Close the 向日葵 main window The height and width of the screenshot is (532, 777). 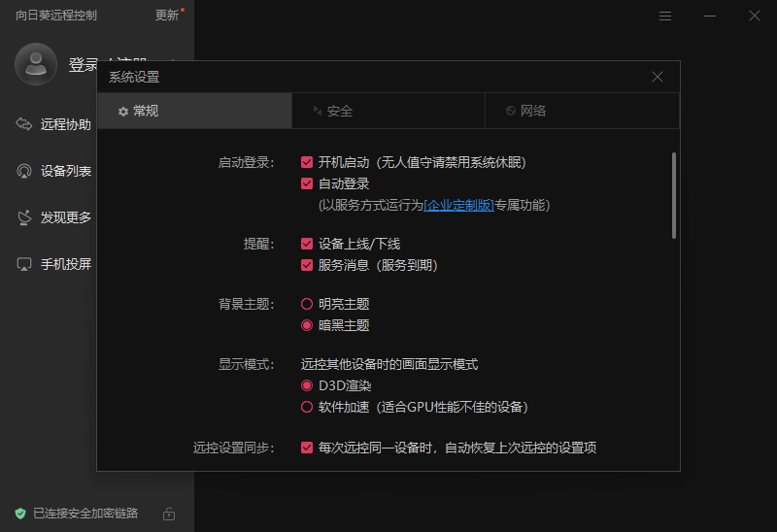coord(755,17)
